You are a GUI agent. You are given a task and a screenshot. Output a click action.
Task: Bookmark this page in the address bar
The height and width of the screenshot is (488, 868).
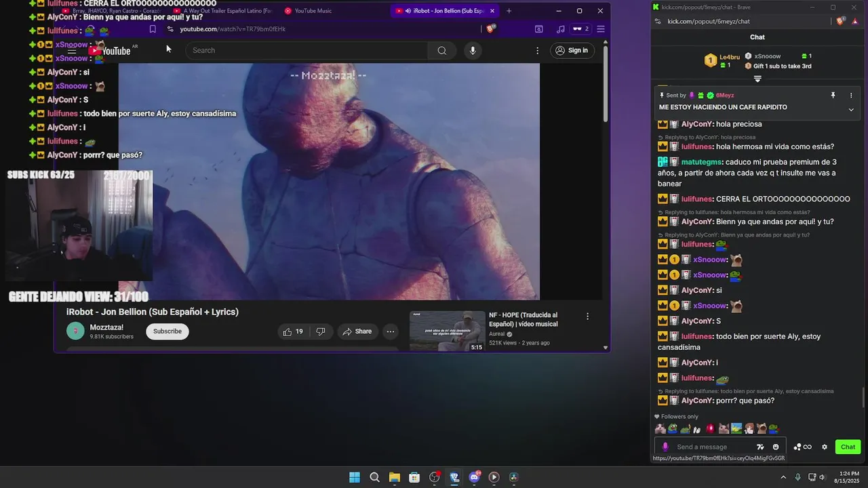pyautogui.click(x=153, y=29)
